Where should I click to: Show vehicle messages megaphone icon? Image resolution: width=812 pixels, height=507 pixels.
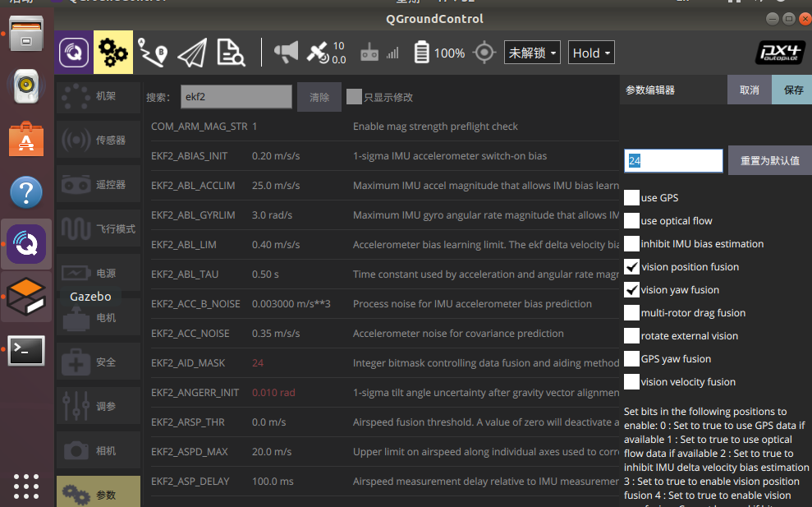coord(286,53)
